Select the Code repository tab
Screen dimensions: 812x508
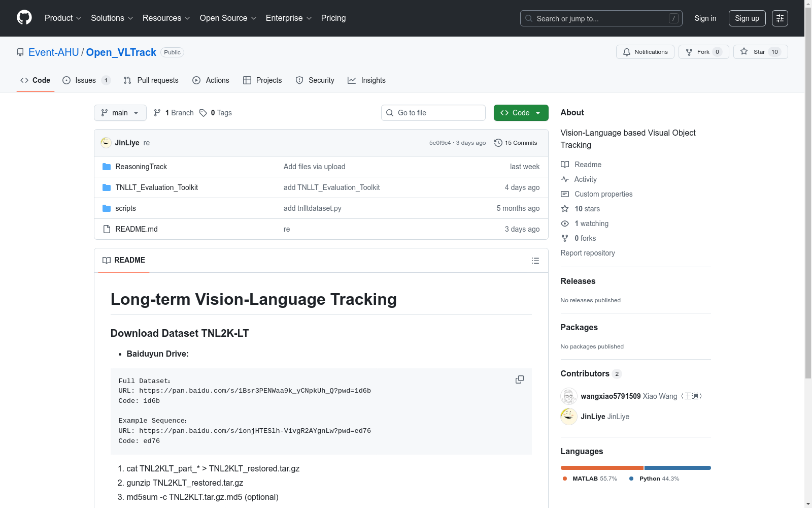click(x=36, y=80)
